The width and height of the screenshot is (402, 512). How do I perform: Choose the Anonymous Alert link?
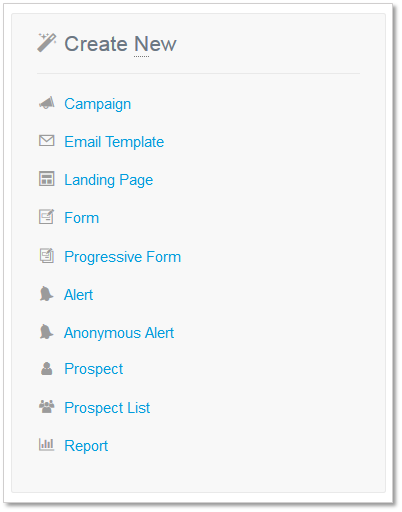(119, 333)
